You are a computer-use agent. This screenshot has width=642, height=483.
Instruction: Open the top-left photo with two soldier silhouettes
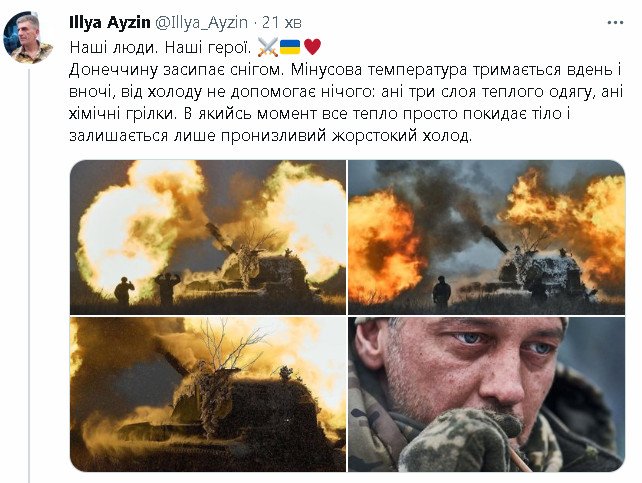tap(208, 237)
